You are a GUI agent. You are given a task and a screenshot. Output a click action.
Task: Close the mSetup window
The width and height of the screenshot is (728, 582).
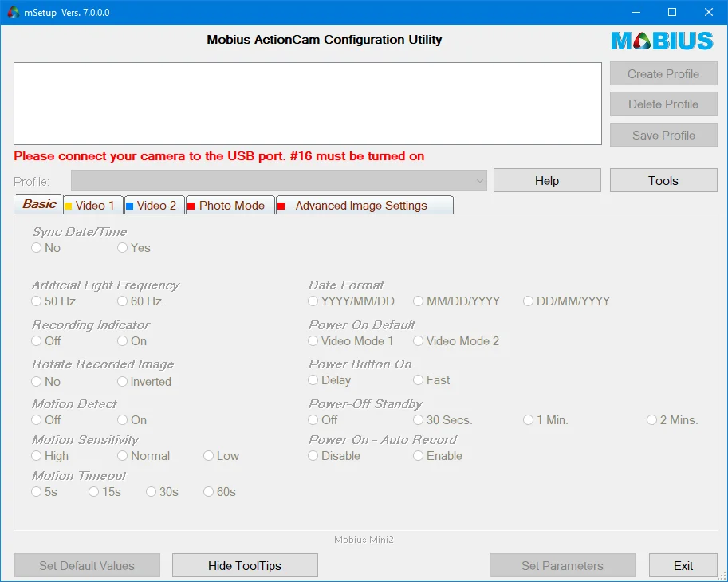709,12
